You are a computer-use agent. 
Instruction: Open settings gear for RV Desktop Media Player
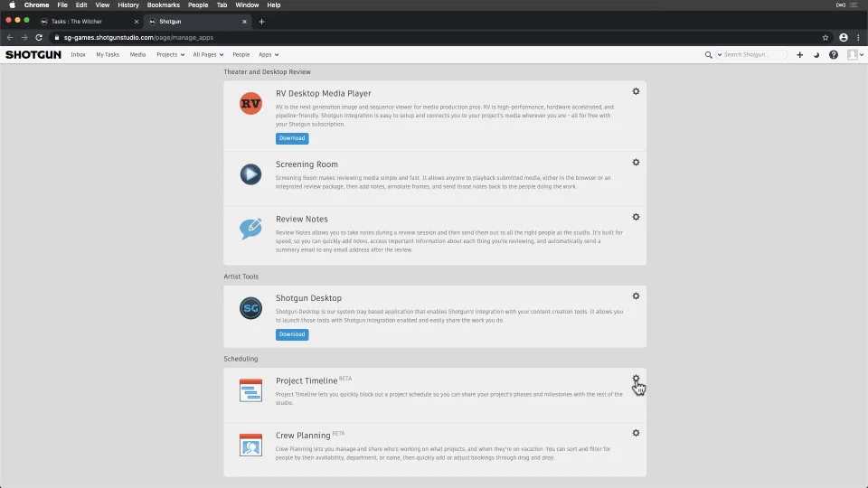click(636, 91)
